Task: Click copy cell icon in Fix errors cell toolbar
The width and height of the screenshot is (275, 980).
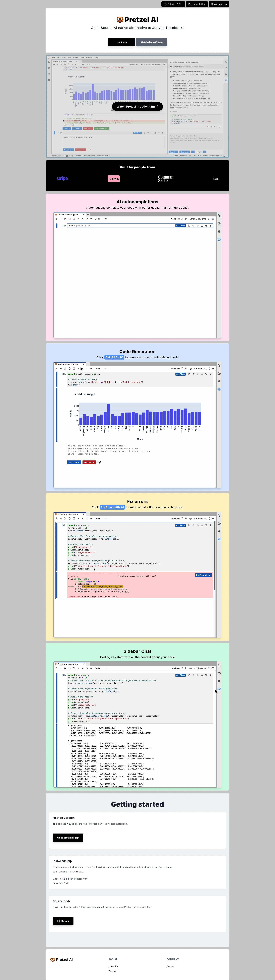Action: coord(189,525)
